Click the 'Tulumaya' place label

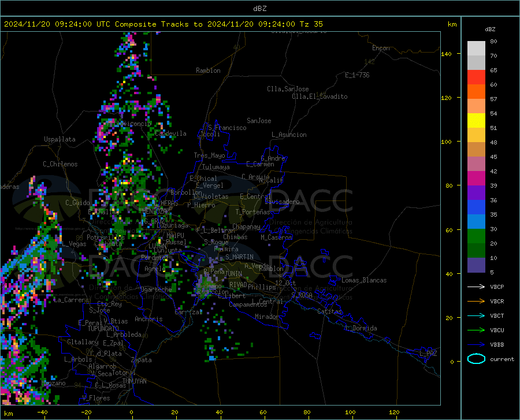pos(216,167)
